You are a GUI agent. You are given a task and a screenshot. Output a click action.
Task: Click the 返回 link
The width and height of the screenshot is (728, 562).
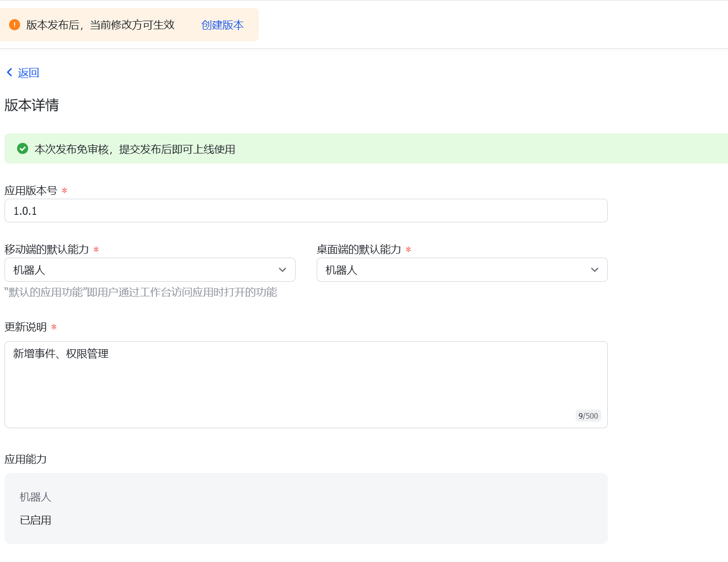[28, 72]
